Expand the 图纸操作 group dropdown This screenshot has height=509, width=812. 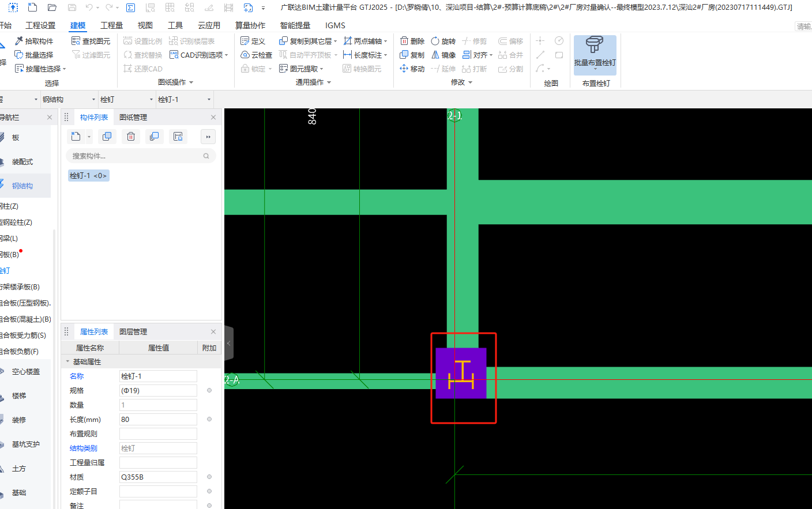[x=191, y=82]
